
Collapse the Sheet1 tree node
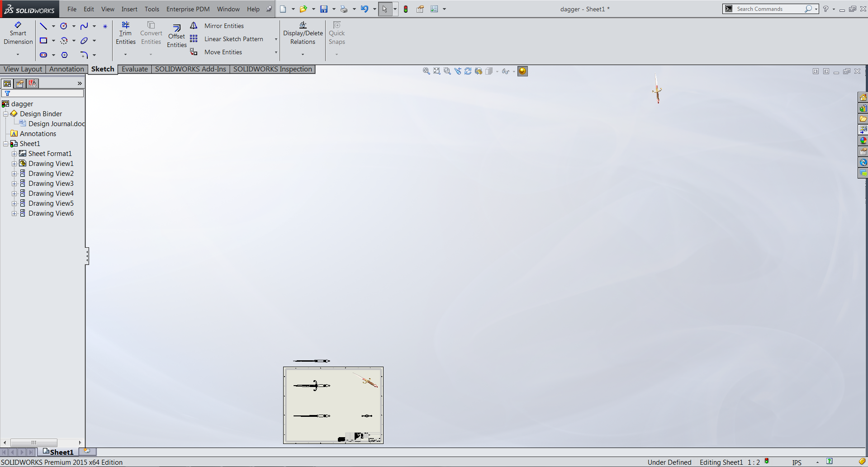point(5,144)
